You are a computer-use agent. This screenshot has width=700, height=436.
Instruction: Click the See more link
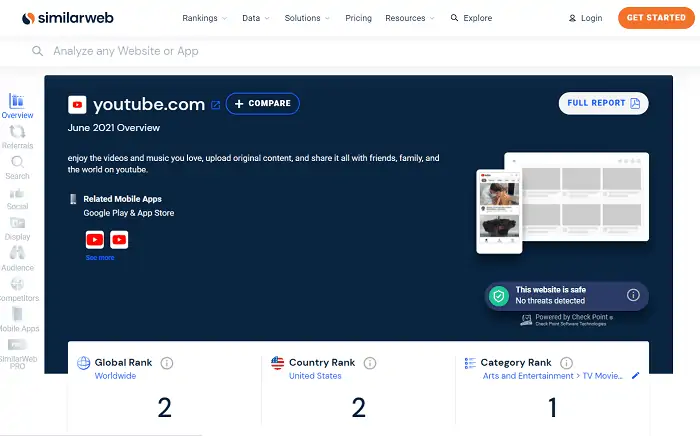(100, 258)
